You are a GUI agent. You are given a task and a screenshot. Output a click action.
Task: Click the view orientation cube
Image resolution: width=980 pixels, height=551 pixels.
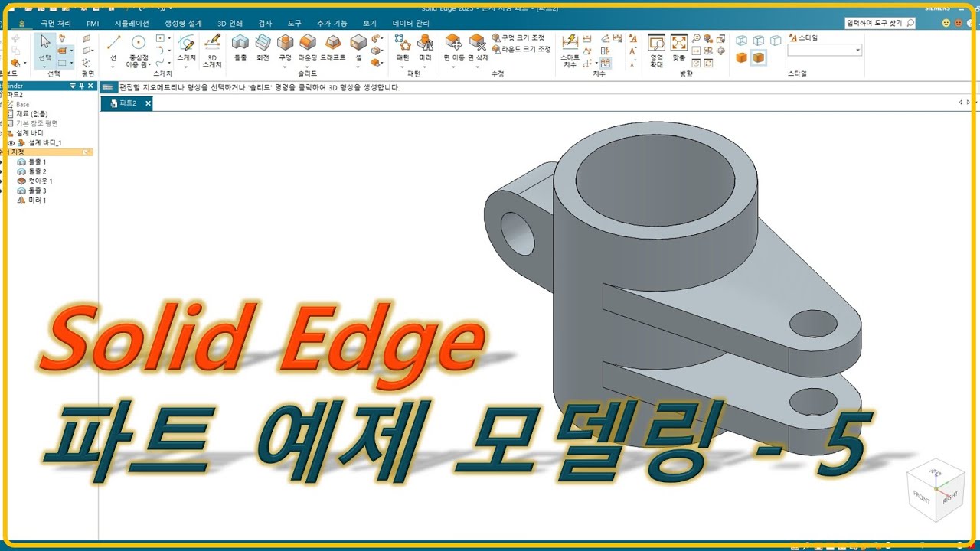(x=935, y=492)
